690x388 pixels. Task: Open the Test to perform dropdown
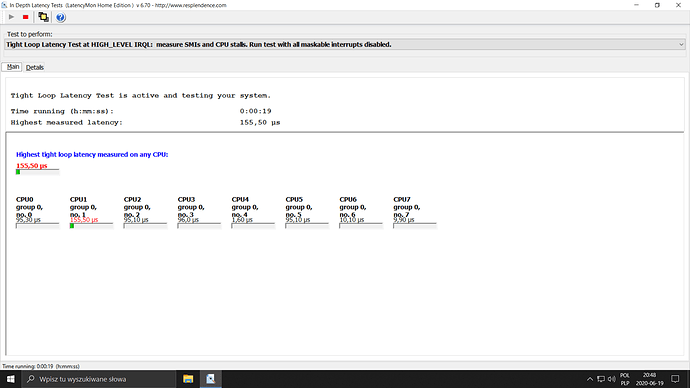(345, 44)
